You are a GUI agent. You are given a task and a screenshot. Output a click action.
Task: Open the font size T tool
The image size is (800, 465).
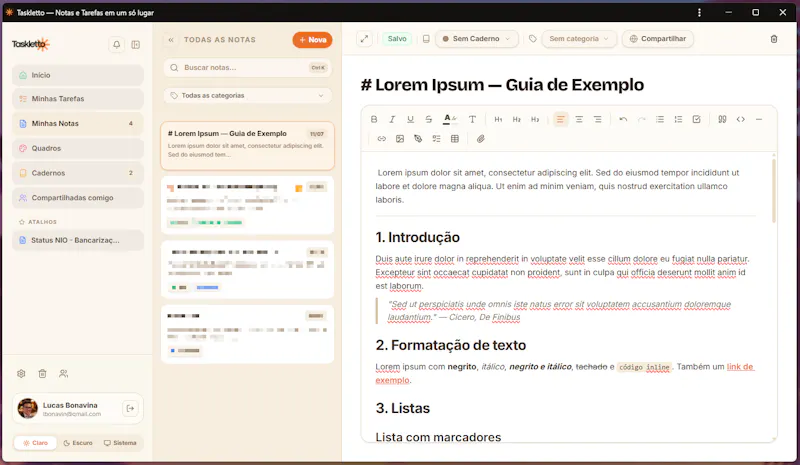(472, 119)
